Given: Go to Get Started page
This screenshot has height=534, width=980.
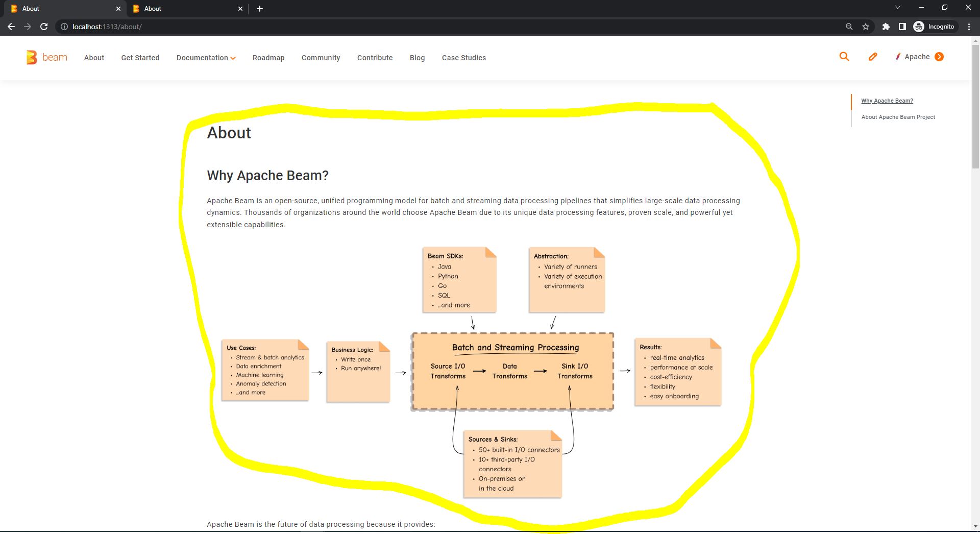Looking at the screenshot, I should tap(140, 58).
